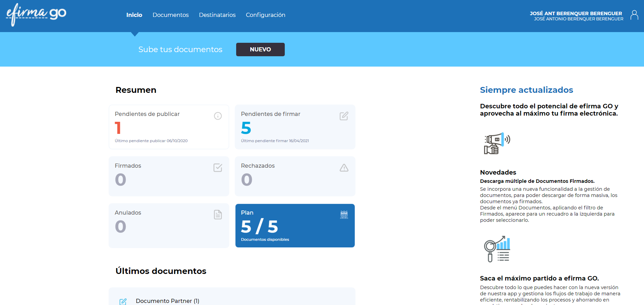Click the Últimos documentos heading

coord(161,271)
